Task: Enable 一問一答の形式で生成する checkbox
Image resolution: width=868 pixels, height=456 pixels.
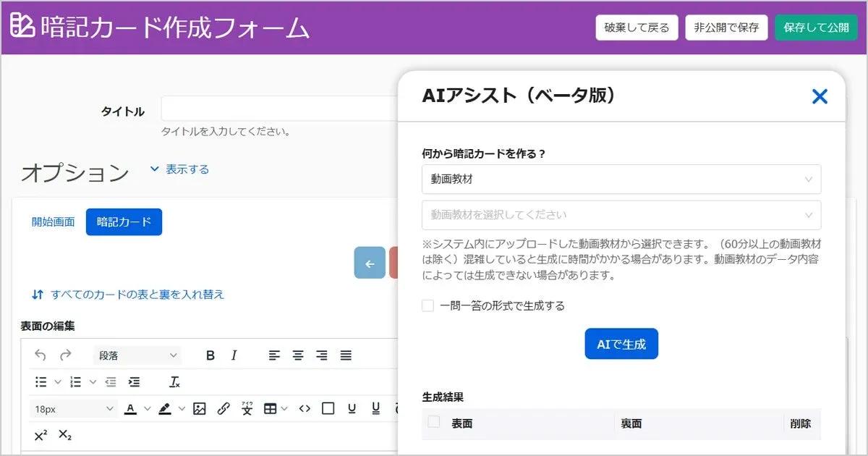Action: pos(427,305)
